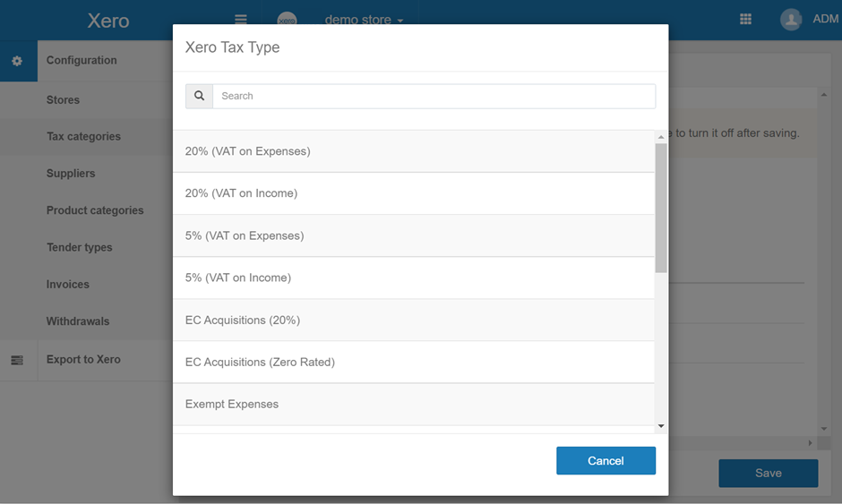Select 20% (VAT on Expenses) tax type
Screen dimensions: 842x504
(413, 151)
